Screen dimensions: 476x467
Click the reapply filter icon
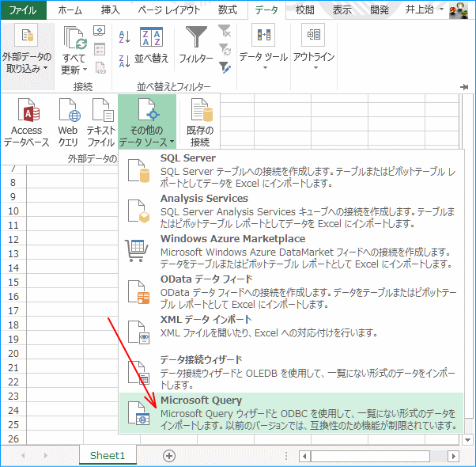[x=225, y=49]
